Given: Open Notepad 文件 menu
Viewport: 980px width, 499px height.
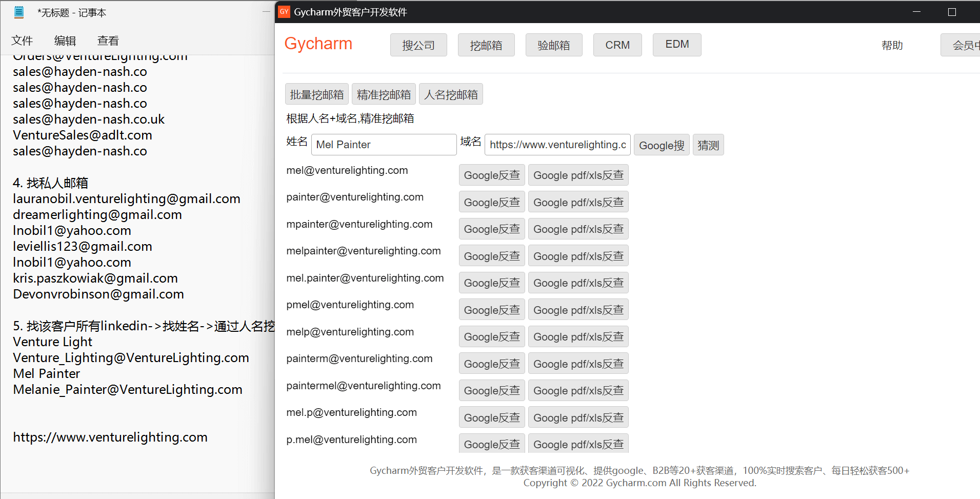Looking at the screenshot, I should (22, 41).
